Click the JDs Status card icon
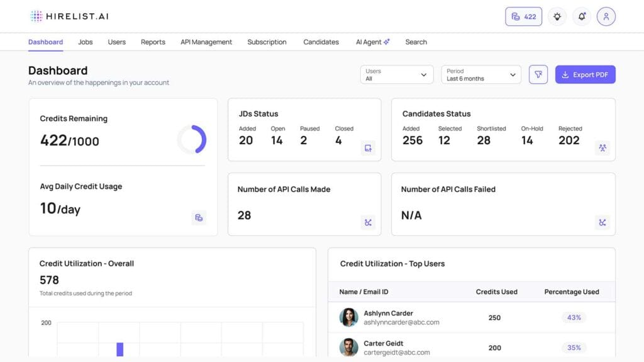 point(368,148)
